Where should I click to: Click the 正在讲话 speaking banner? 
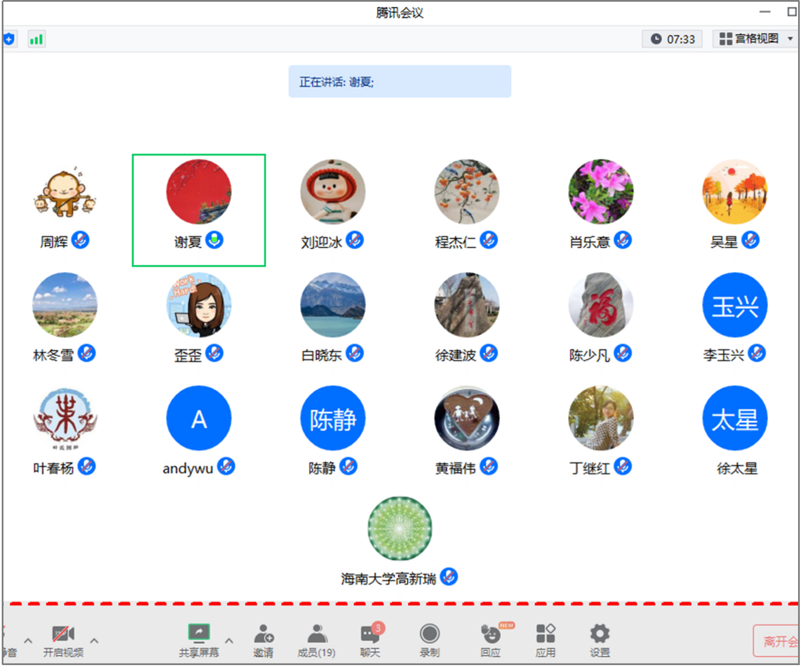400,82
